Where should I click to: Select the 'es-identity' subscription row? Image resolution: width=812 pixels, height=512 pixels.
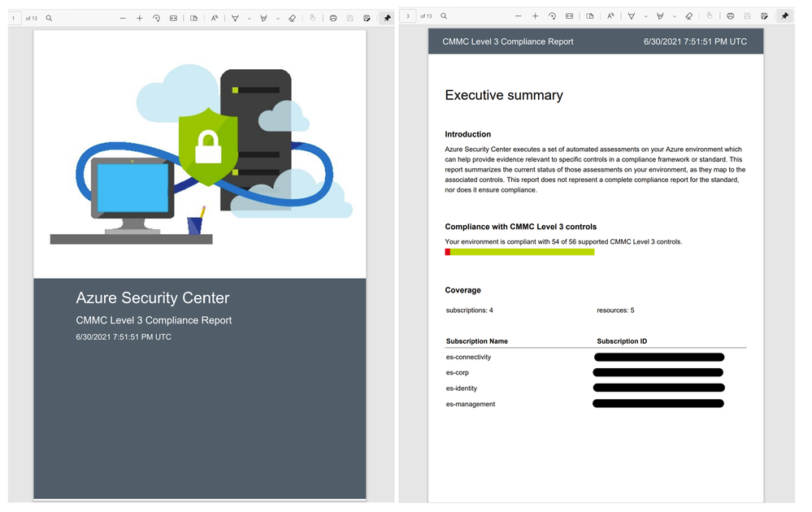596,388
